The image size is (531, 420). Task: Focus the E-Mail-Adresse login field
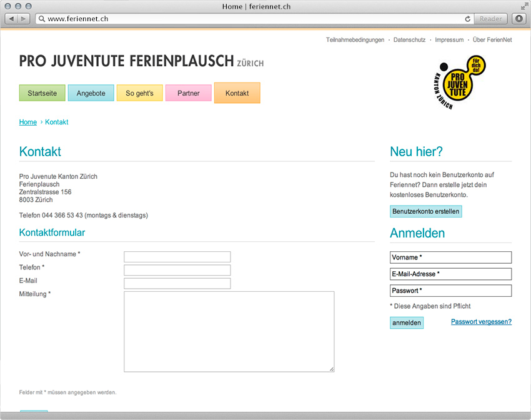tap(450, 274)
